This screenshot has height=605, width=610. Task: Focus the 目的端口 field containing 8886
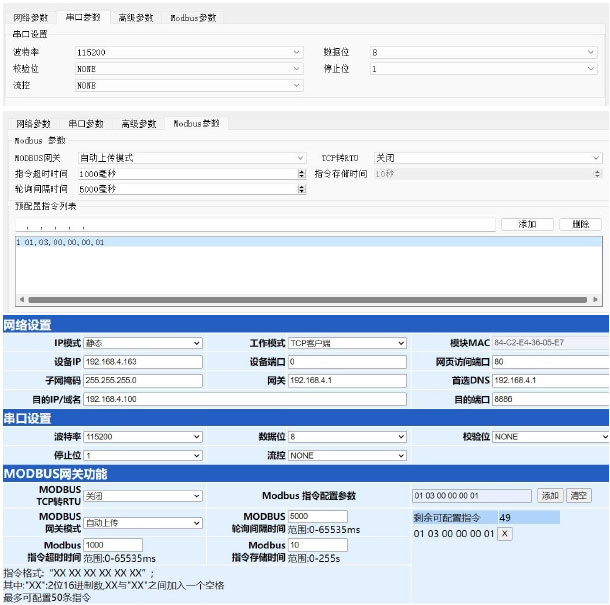(549, 399)
